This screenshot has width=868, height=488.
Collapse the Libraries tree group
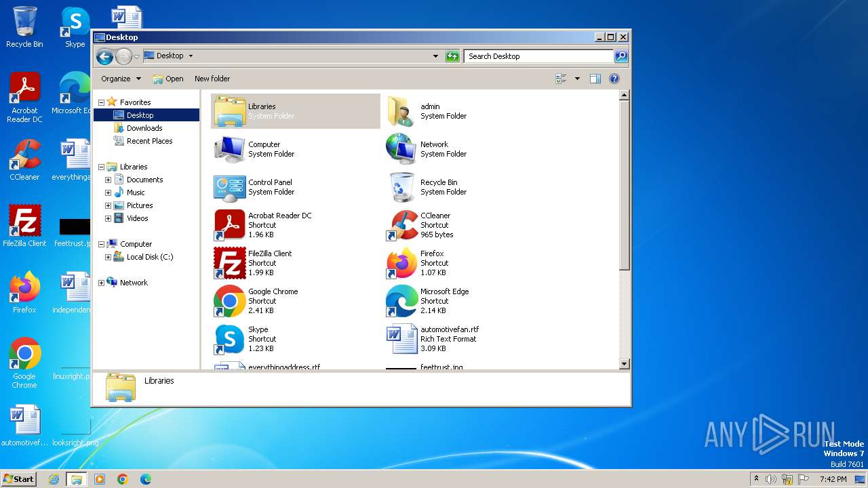pos(101,167)
